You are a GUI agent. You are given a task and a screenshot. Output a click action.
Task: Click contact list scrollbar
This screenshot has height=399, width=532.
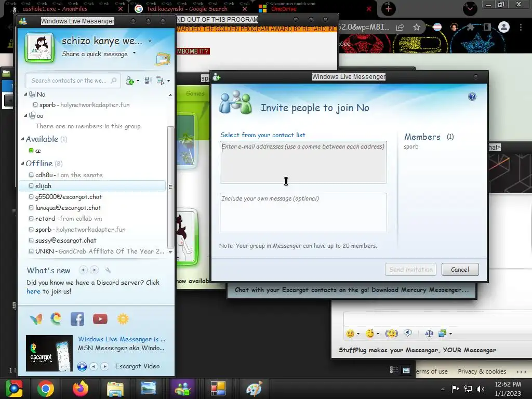(x=170, y=187)
